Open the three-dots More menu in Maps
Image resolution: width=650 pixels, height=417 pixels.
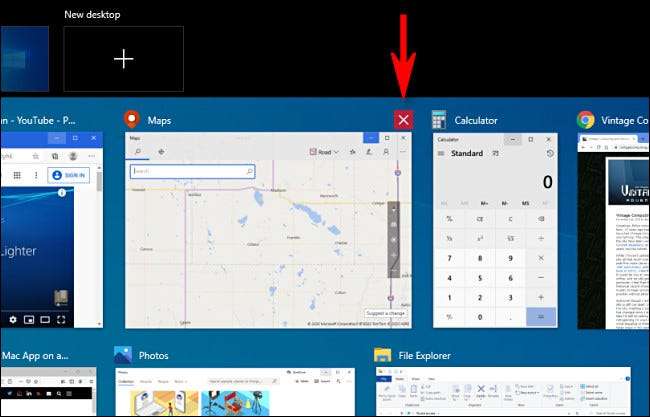[x=403, y=152]
